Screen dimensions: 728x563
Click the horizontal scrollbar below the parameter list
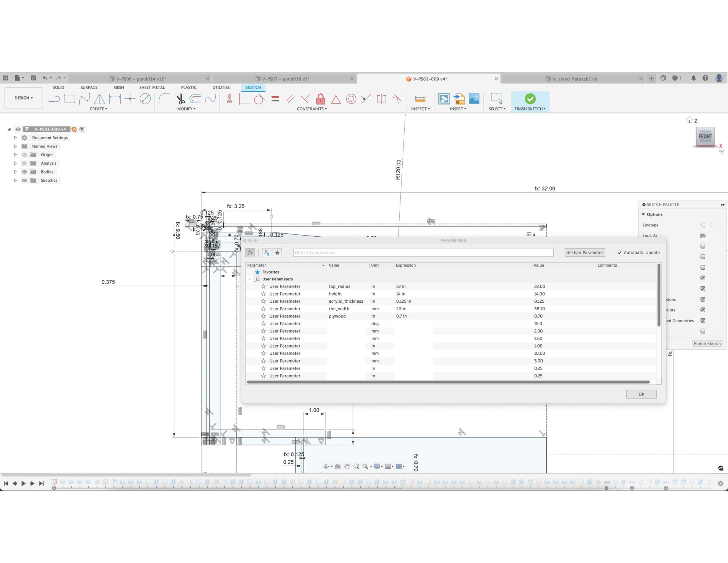click(451, 382)
